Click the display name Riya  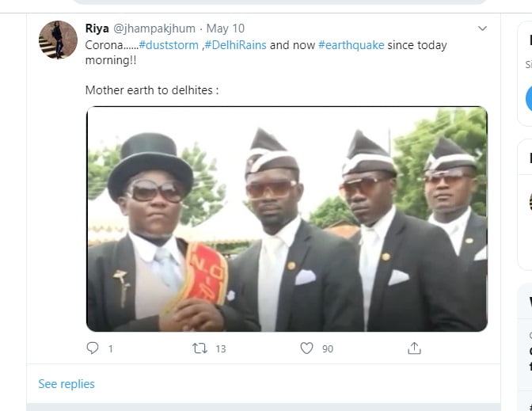coord(97,29)
